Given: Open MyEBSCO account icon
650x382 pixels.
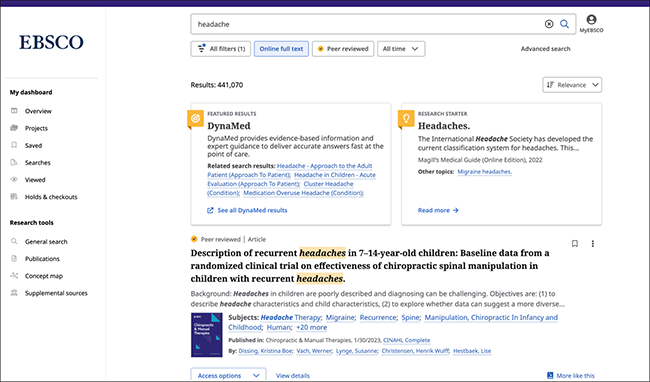Looking at the screenshot, I should (592, 24).
